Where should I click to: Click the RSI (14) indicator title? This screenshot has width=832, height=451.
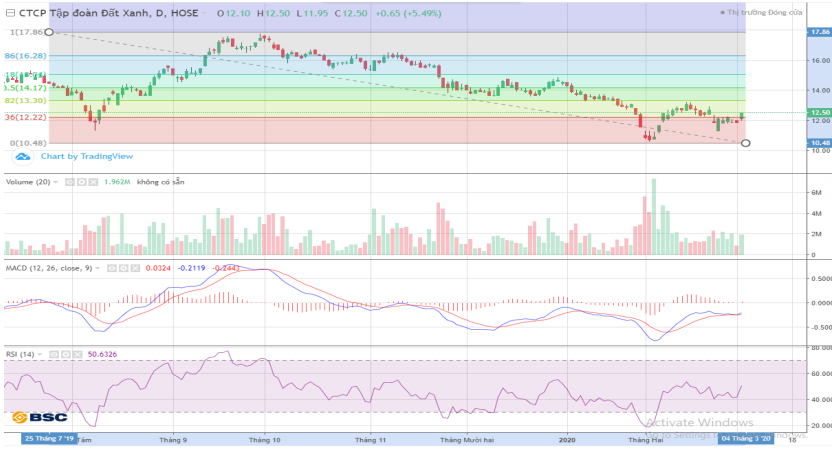pyautogui.click(x=20, y=354)
